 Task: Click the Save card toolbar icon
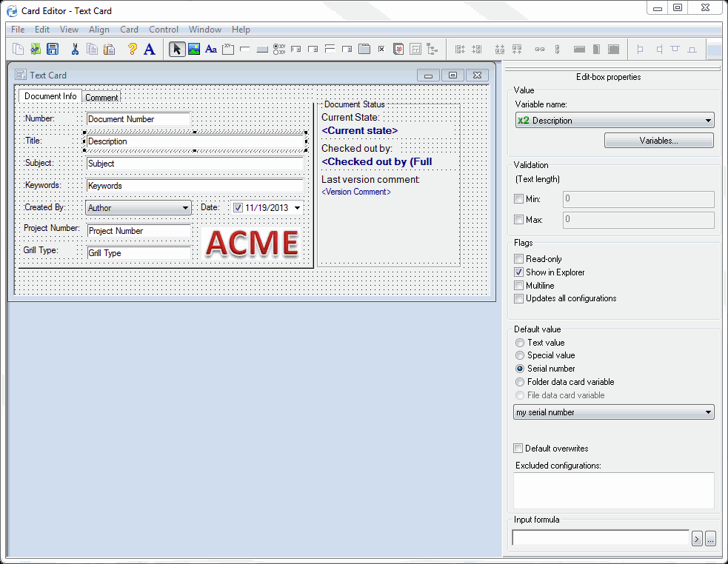point(53,50)
